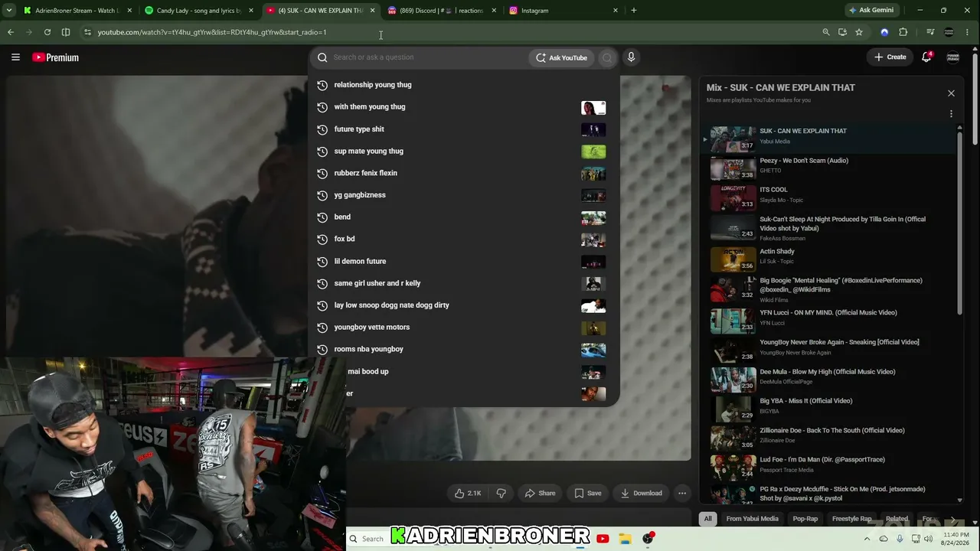Close the Candy Lady Spotify tab
The image size is (980, 551).
(x=251, y=11)
